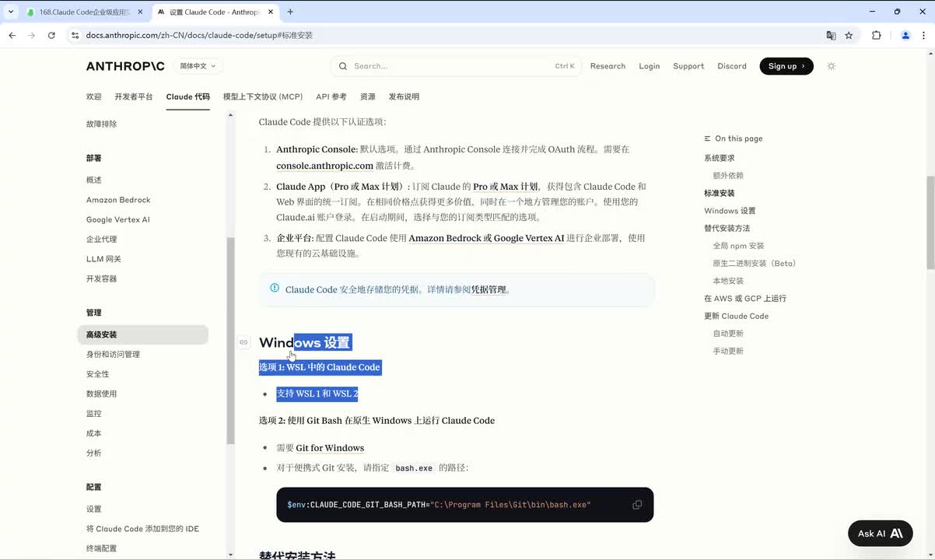
Task: Jump to Windows 设置 in On this page
Action: [x=730, y=211]
